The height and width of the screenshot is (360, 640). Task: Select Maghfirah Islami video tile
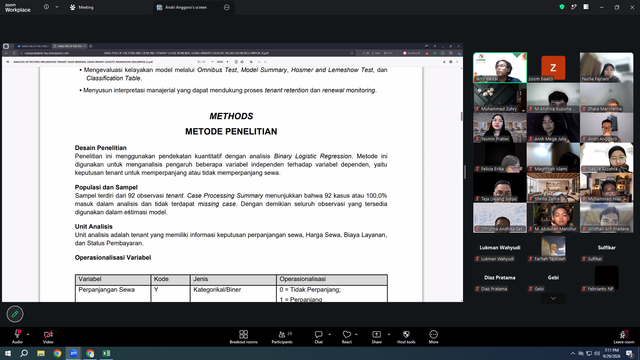click(x=553, y=158)
